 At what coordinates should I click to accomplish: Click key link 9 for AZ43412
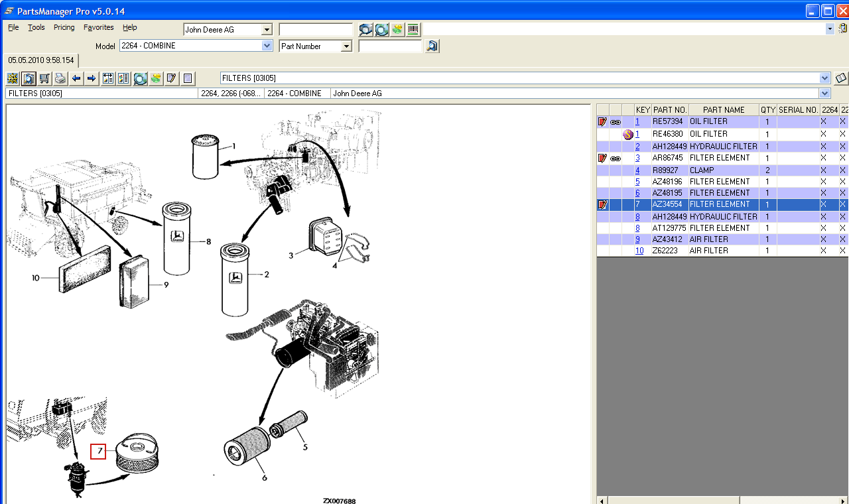pyautogui.click(x=637, y=239)
